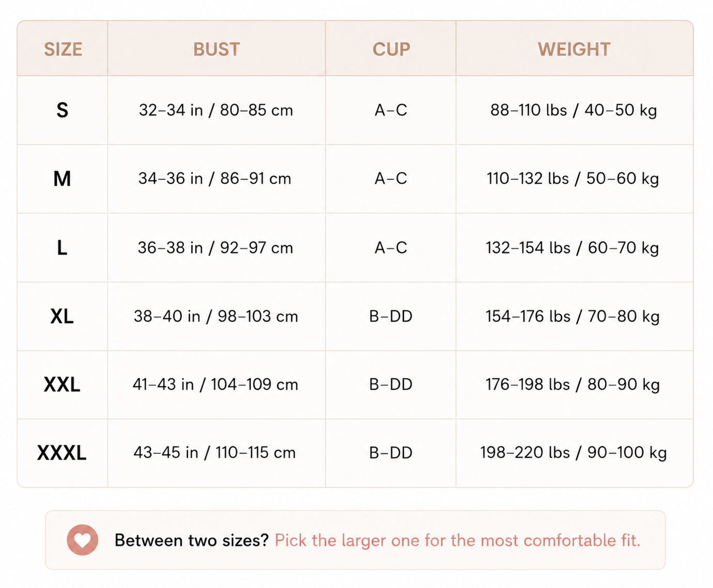Screen dimensions: 713x588
Task: Click the SIZE column header
Action: pos(63,50)
